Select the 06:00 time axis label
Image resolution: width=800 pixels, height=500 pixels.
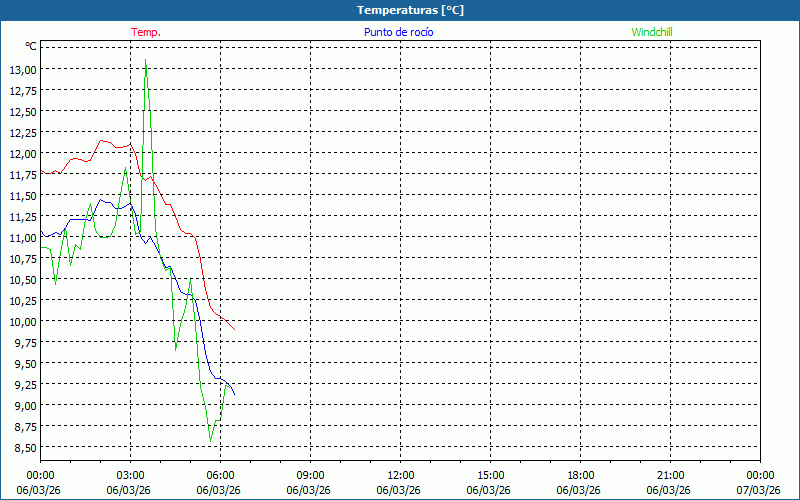(220, 475)
